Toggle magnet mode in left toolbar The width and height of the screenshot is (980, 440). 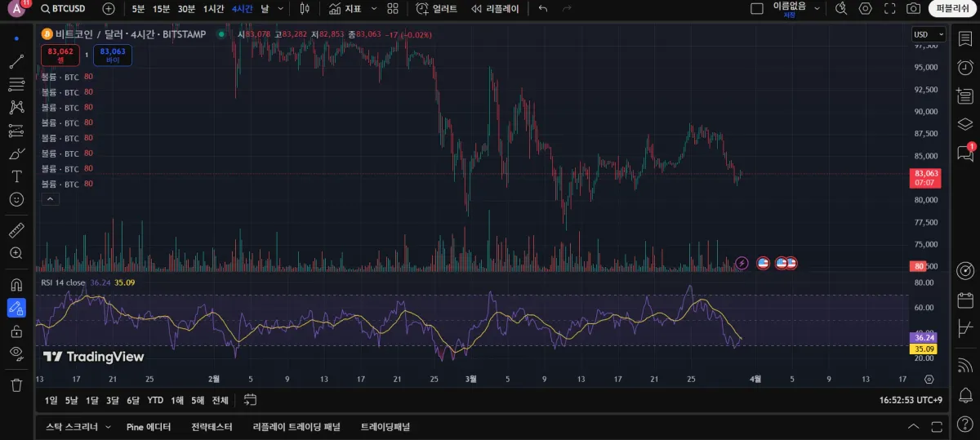tap(16, 285)
